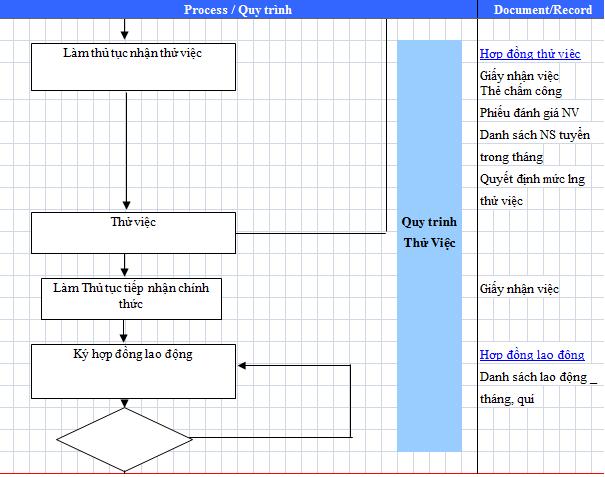The width and height of the screenshot is (605, 477).
Task: Select 'Giấy nhận việc' beside the official-acceptance box
Action: coord(519,289)
